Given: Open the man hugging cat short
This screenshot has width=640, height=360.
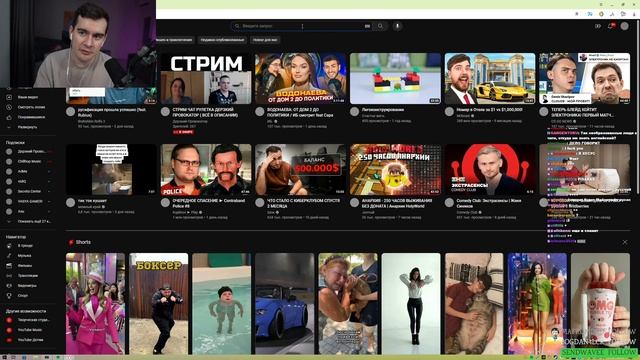Looking at the screenshot, I should [x=474, y=303].
